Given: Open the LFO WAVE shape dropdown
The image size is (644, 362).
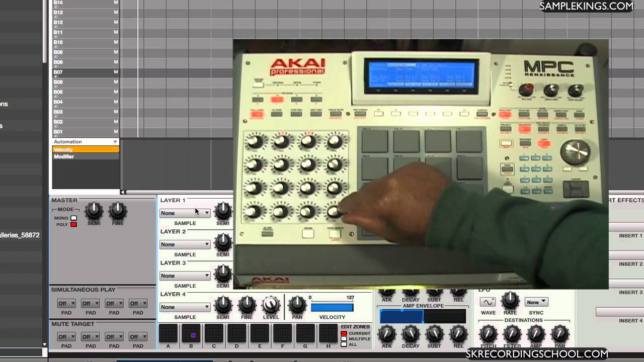Looking at the screenshot, I should click(x=488, y=302).
